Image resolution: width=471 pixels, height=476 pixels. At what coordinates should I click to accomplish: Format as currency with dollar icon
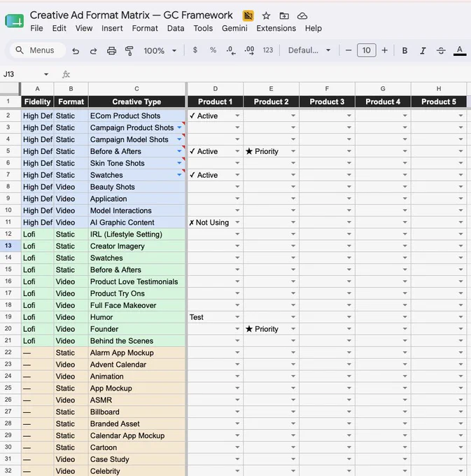pyautogui.click(x=195, y=50)
